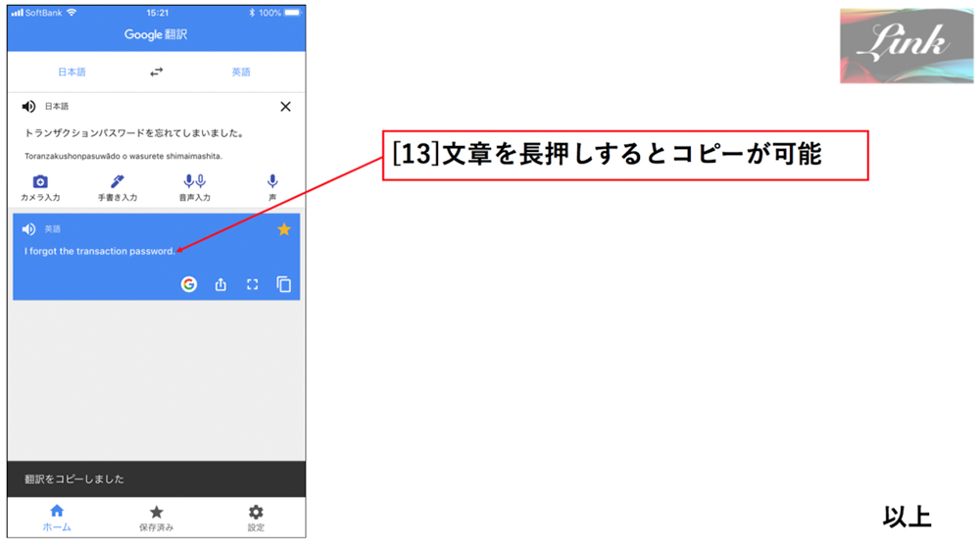The width and height of the screenshot is (980, 545).
Task: Show translation in fullscreen
Action: coord(252,284)
